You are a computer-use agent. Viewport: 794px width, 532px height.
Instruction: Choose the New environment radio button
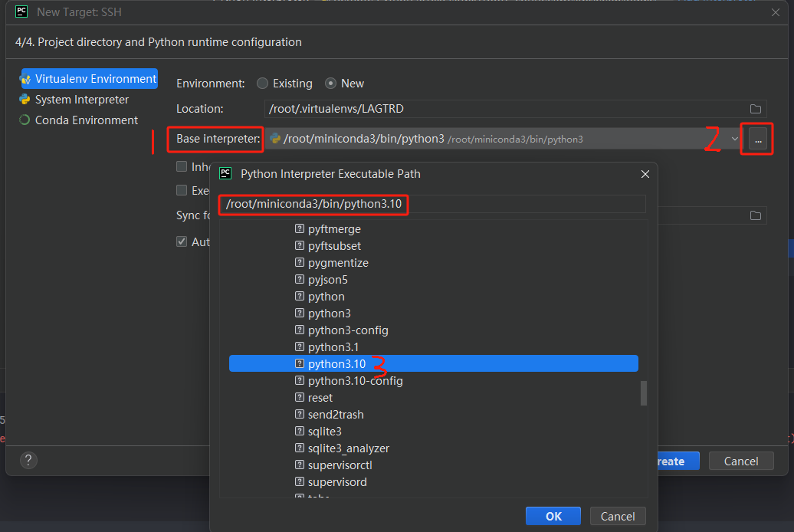330,83
